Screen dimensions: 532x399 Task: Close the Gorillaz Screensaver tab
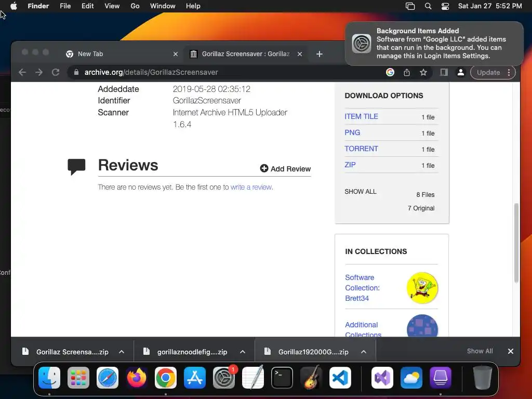(300, 54)
